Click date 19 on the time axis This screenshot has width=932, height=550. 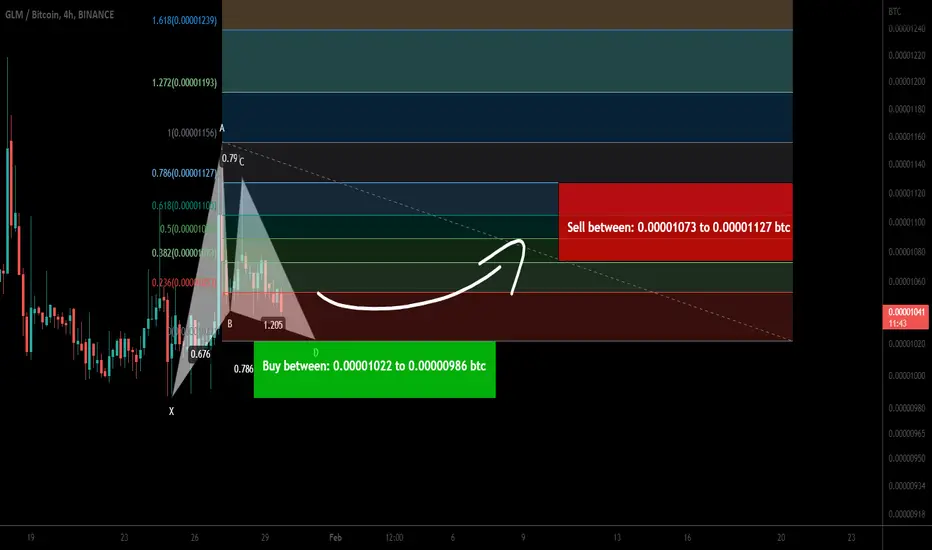pyautogui.click(x=30, y=537)
